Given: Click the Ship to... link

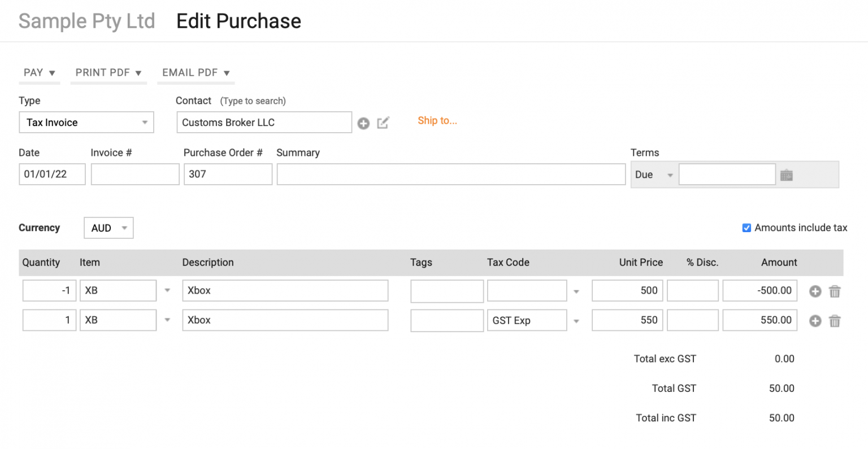Looking at the screenshot, I should click(437, 120).
